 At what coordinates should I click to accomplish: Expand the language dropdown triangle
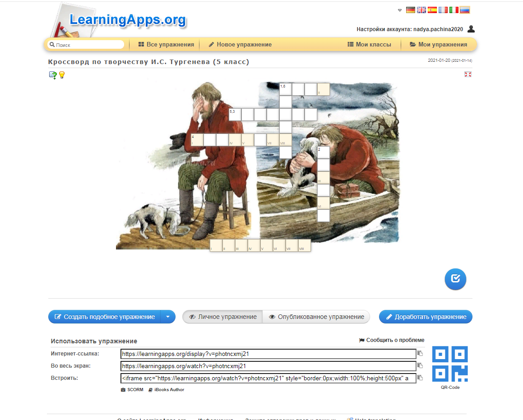point(399,10)
